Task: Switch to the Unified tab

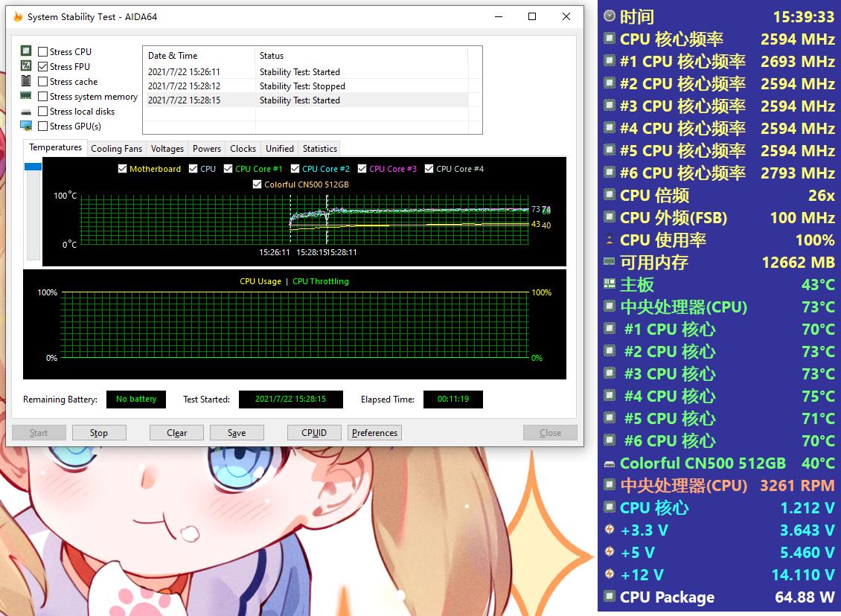Action: (x=279, y=149)
